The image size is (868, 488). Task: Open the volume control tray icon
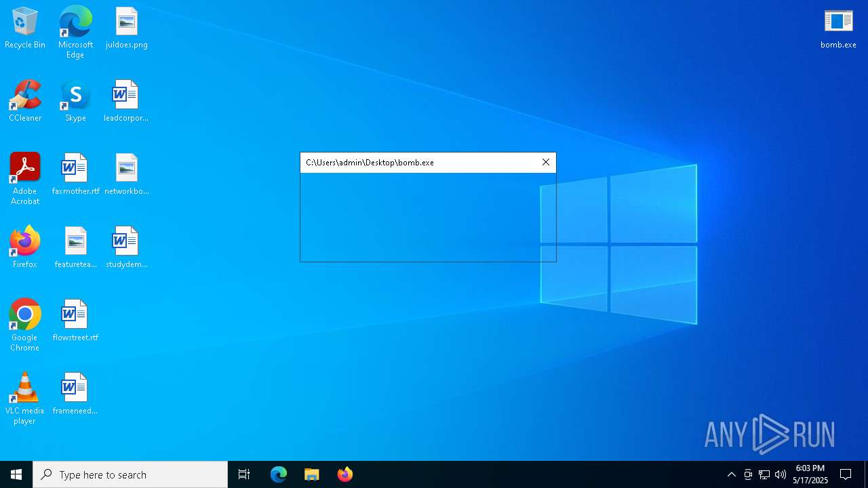coord(781,474)
